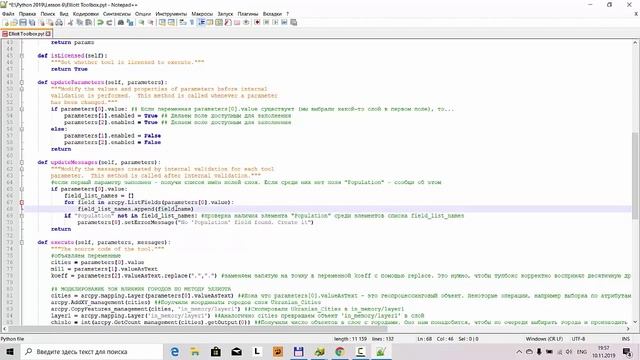The image size is (640, 360).
Task: Open the Function List panel icon
Action: [x=228, y=22]
